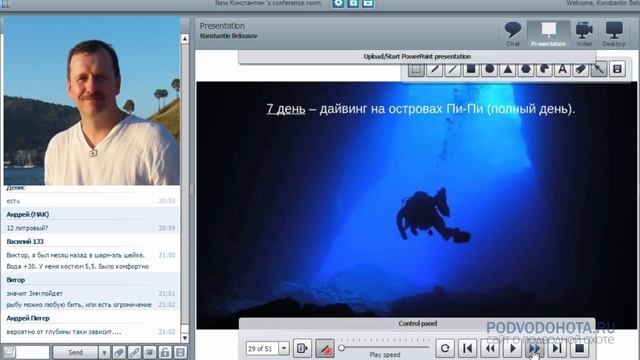The width and height of the screenshot is (640, 360).
Task: Open the Send options dropdown arrow
Action: 104,352
